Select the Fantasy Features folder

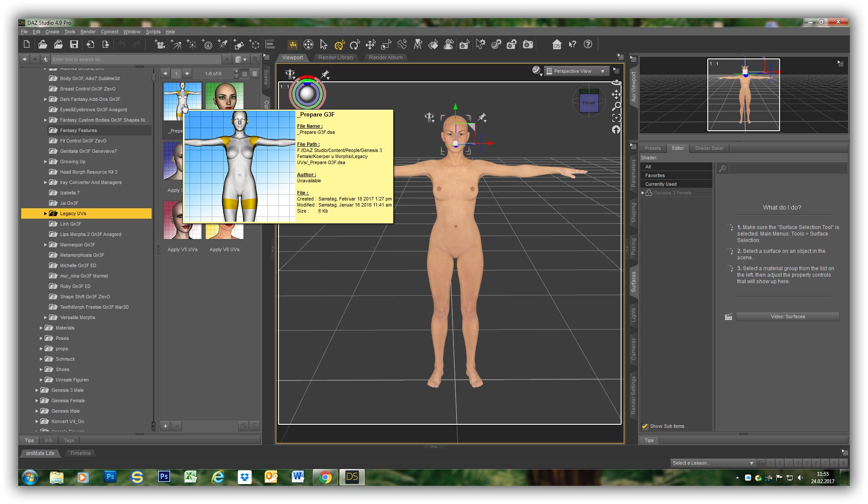99,130
